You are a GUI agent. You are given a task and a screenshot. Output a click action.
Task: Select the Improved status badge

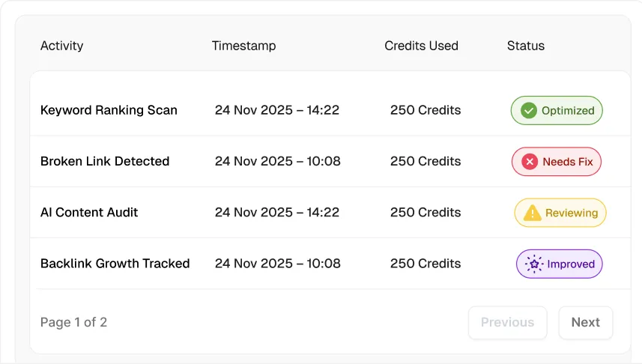tap(560, 264)
